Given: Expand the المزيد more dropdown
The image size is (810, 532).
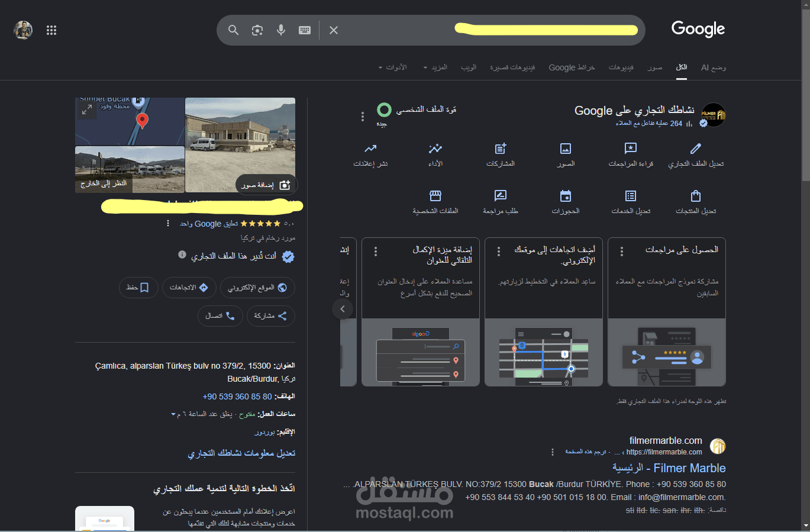Looking at the screenshot, I should 435,67.
